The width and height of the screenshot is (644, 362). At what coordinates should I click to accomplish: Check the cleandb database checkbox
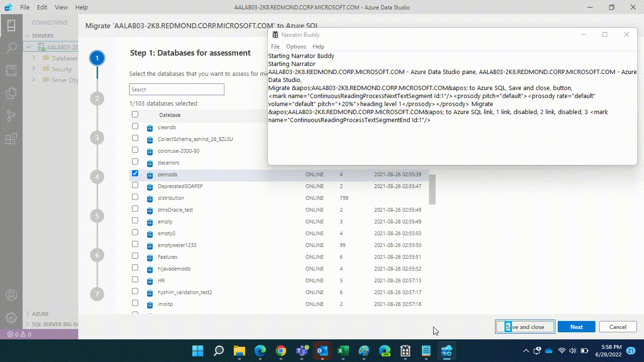pos(135,126)
